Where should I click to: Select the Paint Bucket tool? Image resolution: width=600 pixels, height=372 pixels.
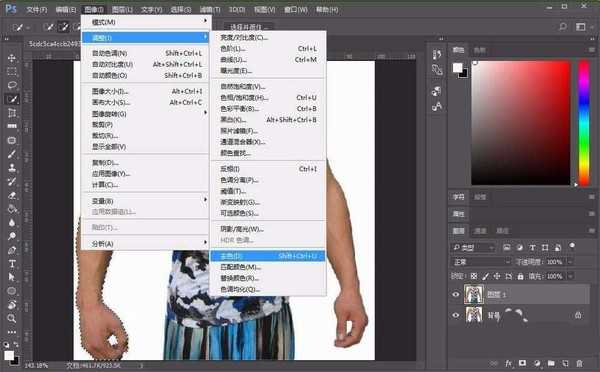[12, 209]
